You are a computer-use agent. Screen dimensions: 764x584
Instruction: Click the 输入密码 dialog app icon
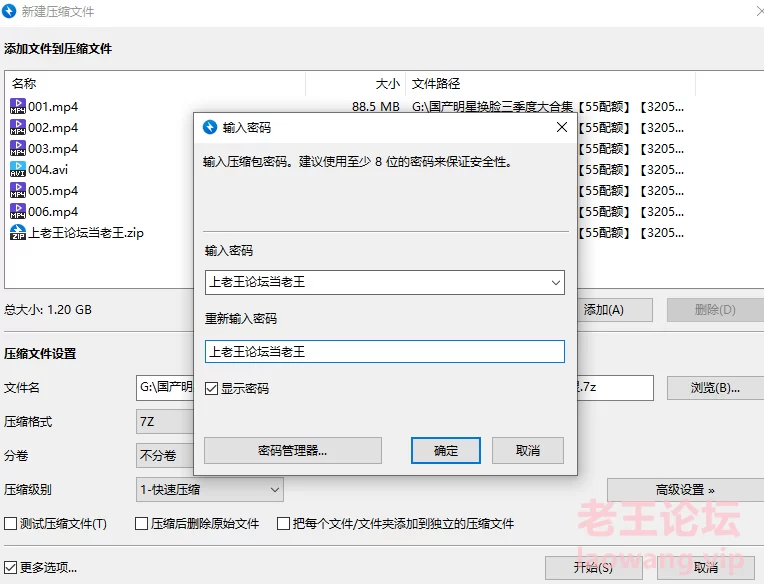pos(210,127)
